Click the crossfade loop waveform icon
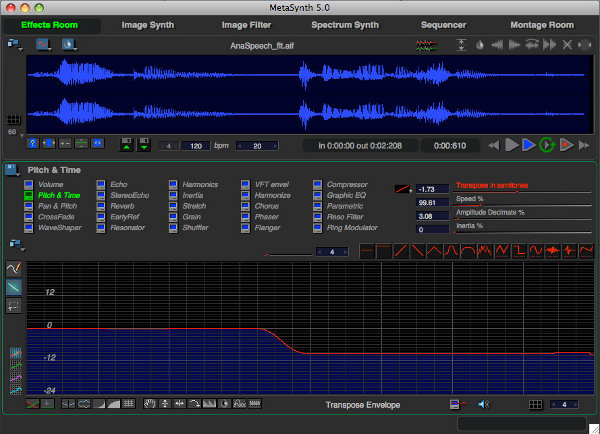The height and width of the screenshot is (434, 600). pyautogui.click(x=532, y=45)
